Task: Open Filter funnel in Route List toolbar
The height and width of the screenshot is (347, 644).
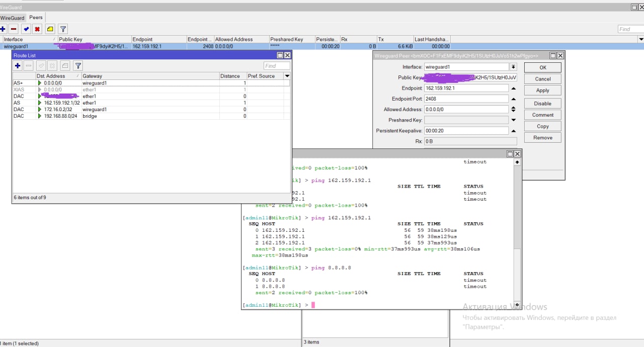Action: pyautogui.click(x=78, y=66)
